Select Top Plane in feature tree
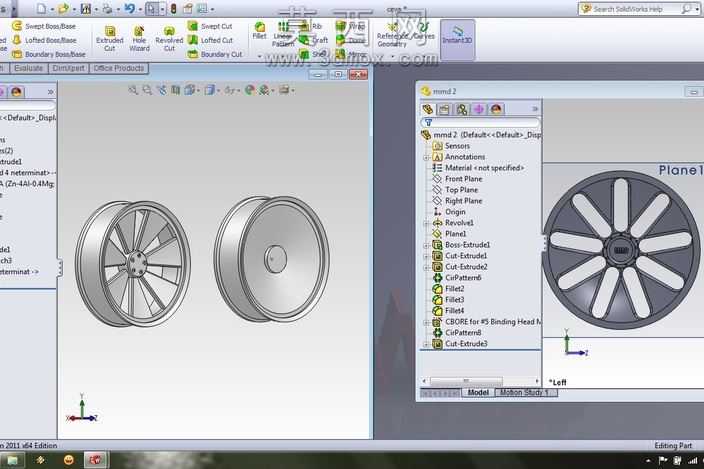Viewport: 704px width, 469px height. 455,190
